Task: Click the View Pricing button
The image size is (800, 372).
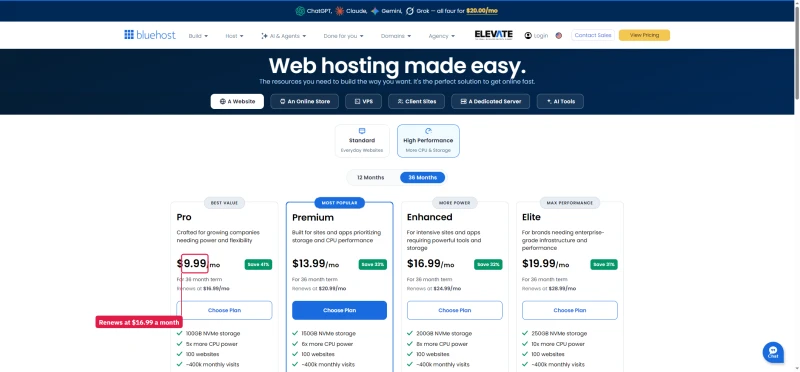Action: [644, 35]
